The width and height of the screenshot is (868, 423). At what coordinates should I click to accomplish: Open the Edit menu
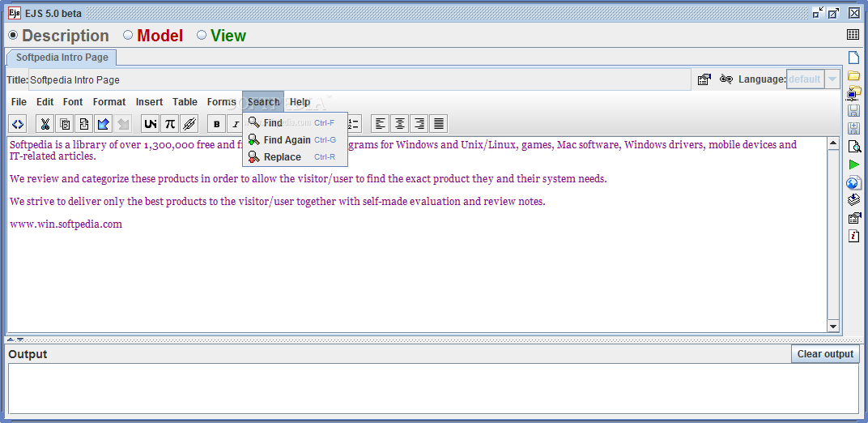[45, 102]
